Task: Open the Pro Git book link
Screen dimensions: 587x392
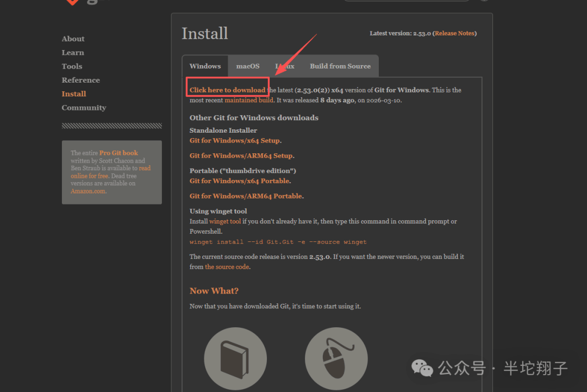Action: (118, 153)
